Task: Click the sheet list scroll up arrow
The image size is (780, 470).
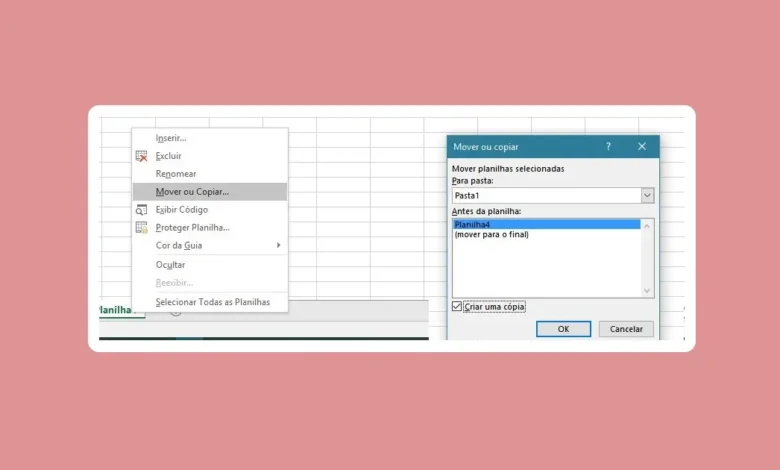Action: pos(647,226)
